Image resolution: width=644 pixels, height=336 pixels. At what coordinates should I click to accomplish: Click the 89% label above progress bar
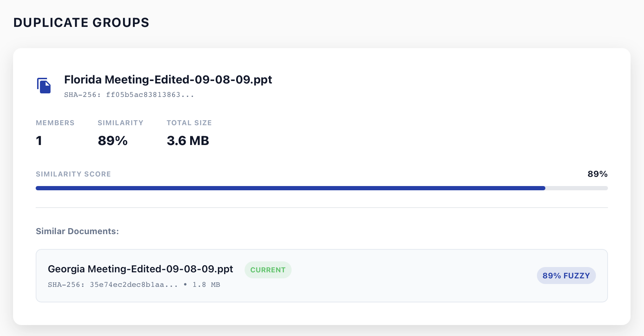point(597,174)
